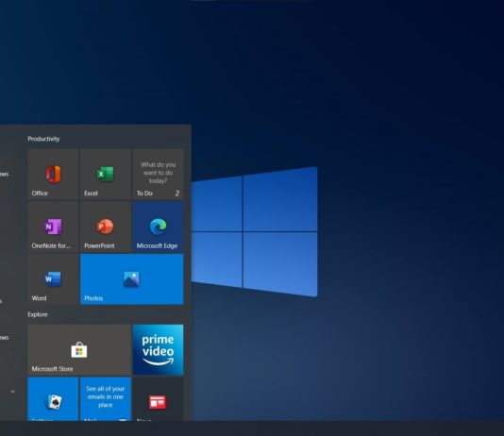
Task: Expand the chevron in the app list
Action: pyautogui.click(x=13, y=392)
